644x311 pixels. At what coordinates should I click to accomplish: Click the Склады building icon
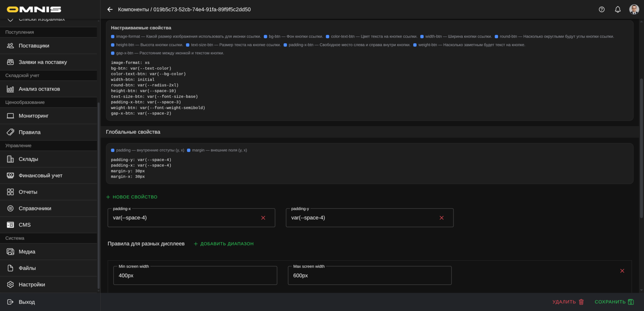click(10, 159)
